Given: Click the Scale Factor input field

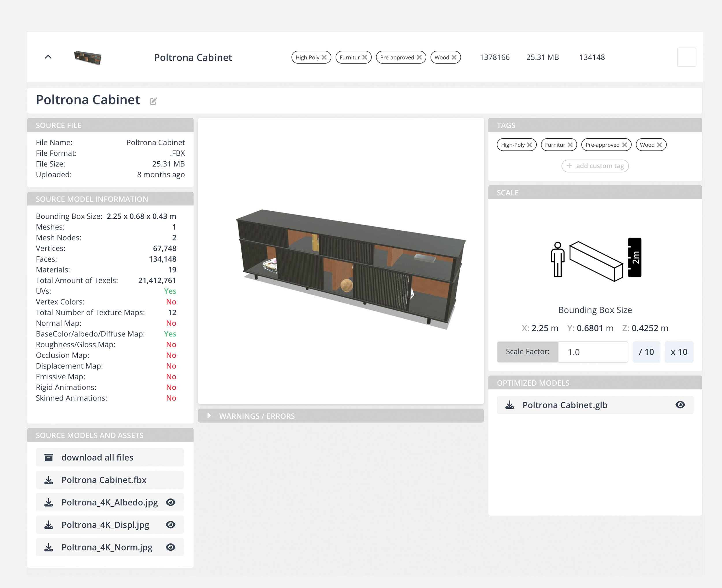Looking at the screenshot, I should click(593, 352).
